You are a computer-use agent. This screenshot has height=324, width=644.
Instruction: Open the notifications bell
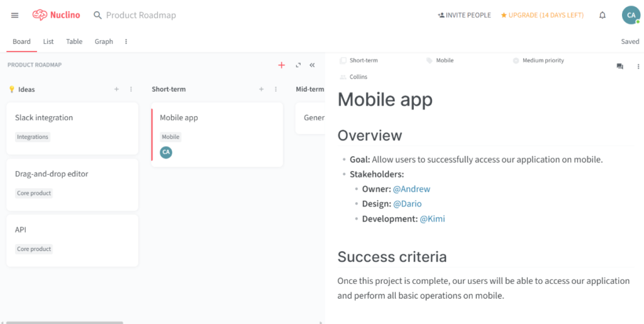click(x=602, y=15)
